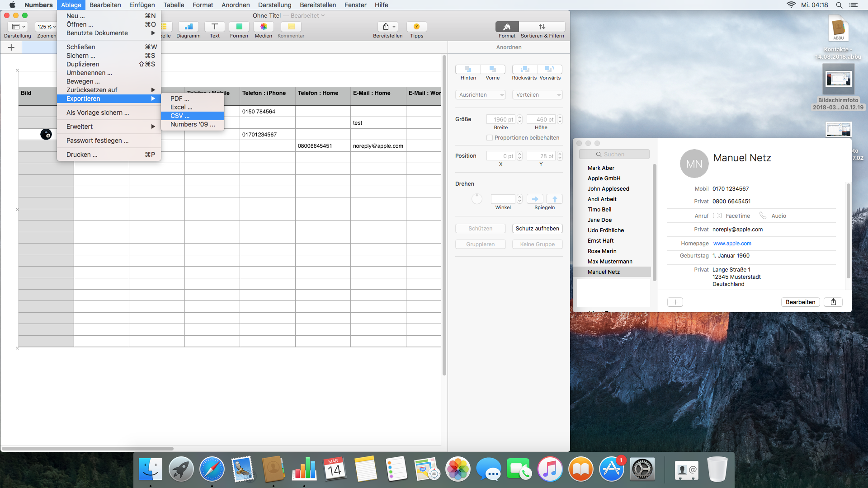Click the Diagramm chart toolbar icon
The width and height of the screenshot is (868, 488).
pos(189,27)
